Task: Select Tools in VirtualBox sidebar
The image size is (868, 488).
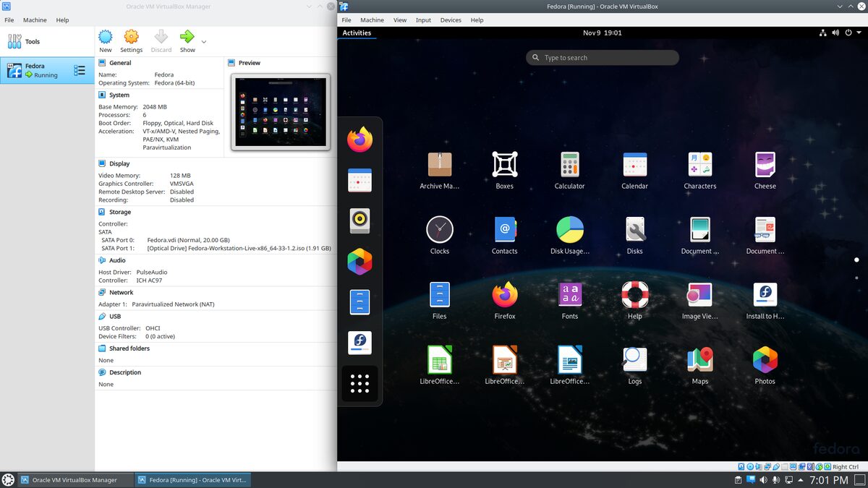Action: pyautogui.click(x=47, y=41)
